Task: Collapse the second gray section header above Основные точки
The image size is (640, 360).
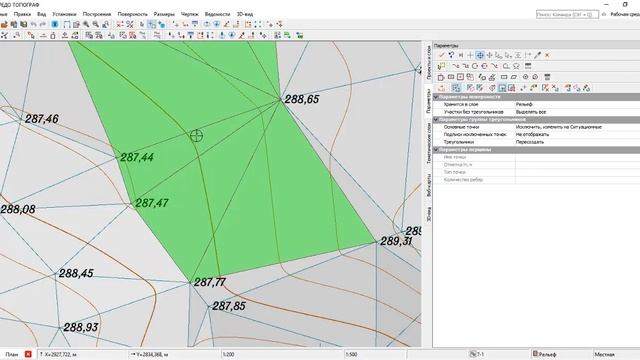Action: pyautogui.click(x=436, y=120)
